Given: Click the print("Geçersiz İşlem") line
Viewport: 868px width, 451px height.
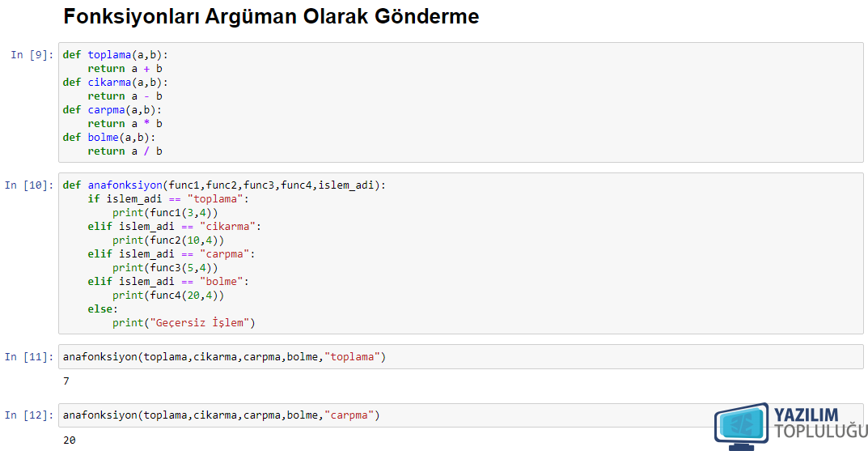Looking at the screenshot, I should (184, 322).
